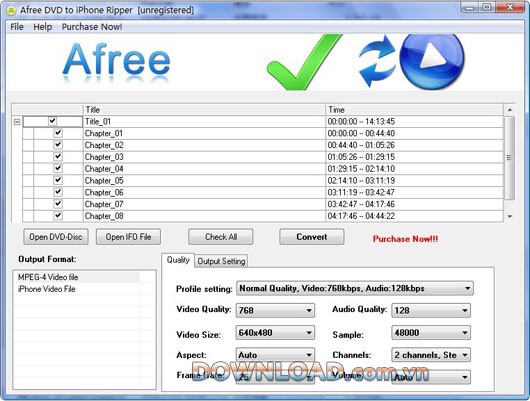Uncheck the Chapter_02 checkbox
This screenshot has width=530, height=401.
[58, 145]
